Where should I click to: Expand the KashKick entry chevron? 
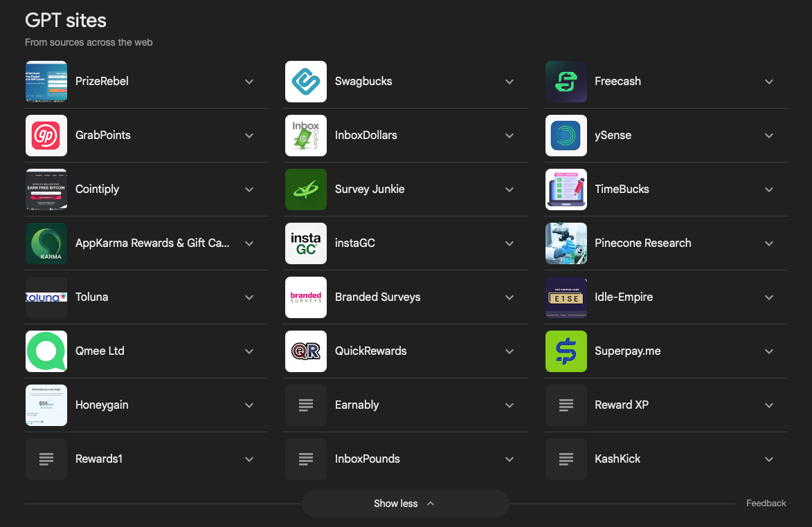(769, 459)
